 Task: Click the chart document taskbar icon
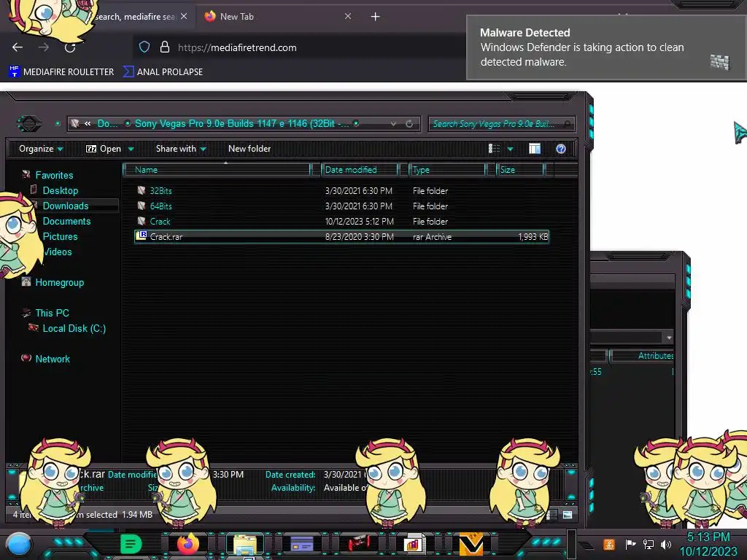[414, 544]
